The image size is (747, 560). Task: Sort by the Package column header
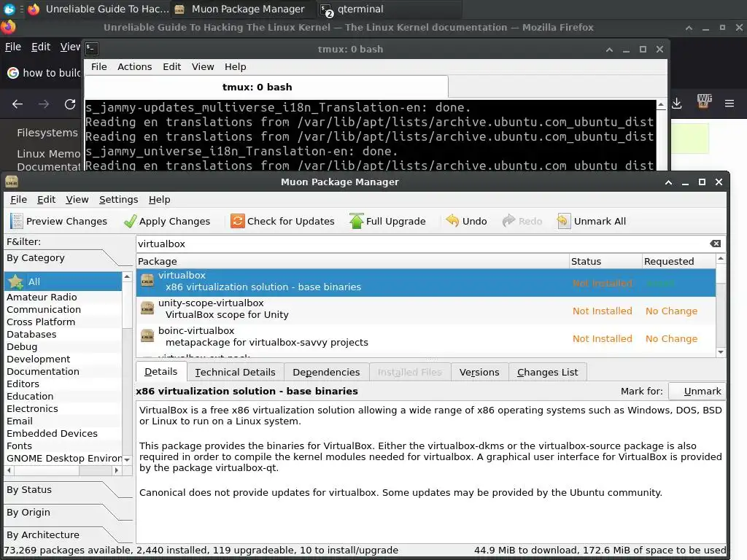coord(352,262)
